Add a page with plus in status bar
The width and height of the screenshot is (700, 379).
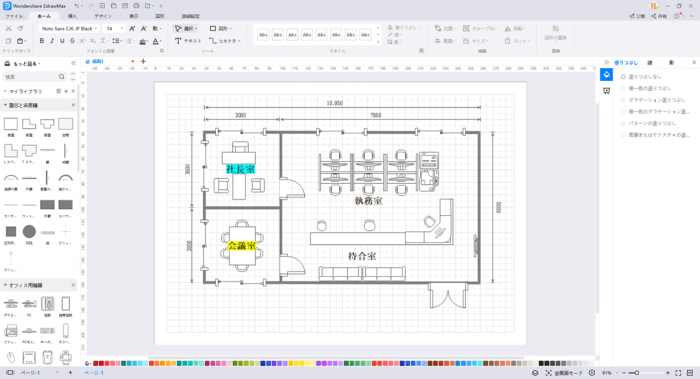point(70,373)
